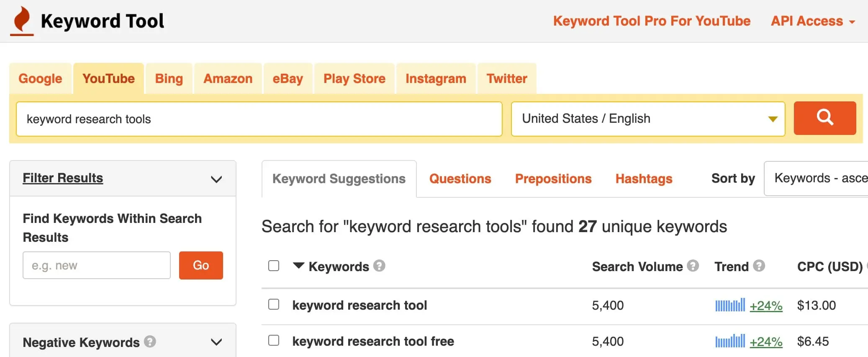Toggle the select-all keywords checkbox
Image resolution: width=868 pixels, height=357 pixels.
click(x=274, y=266)
